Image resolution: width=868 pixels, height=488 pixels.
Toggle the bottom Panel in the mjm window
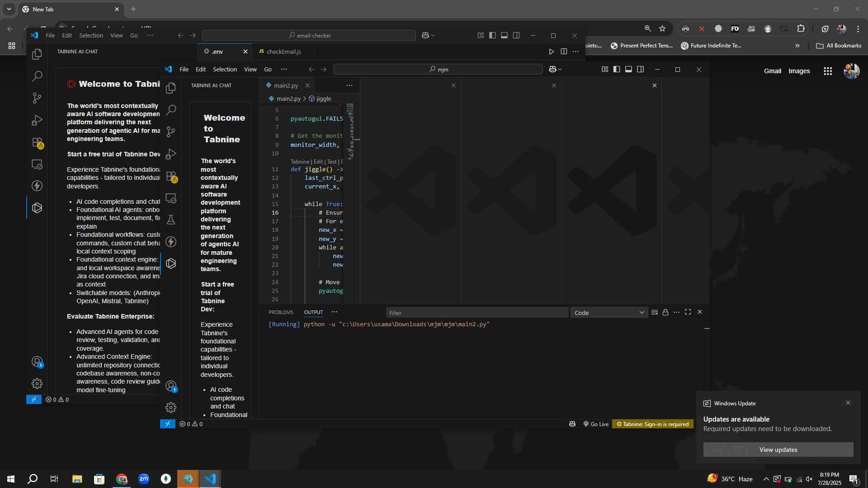point(628,69)
